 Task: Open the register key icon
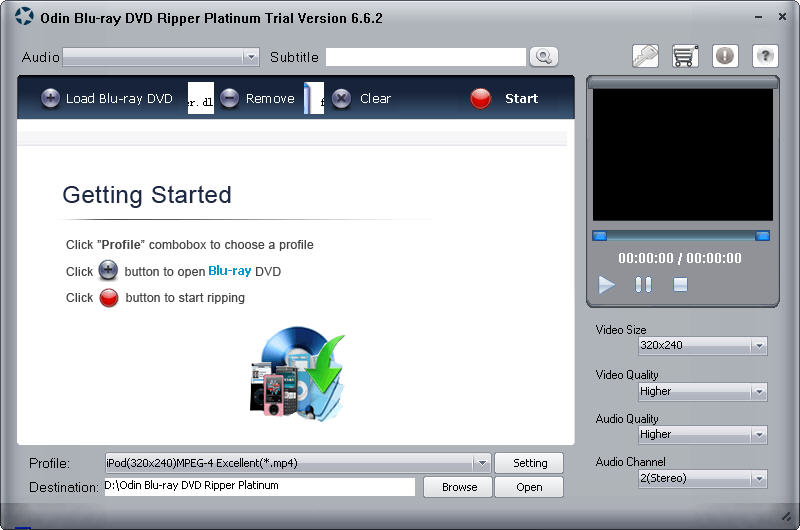click(x=645, y=56)
